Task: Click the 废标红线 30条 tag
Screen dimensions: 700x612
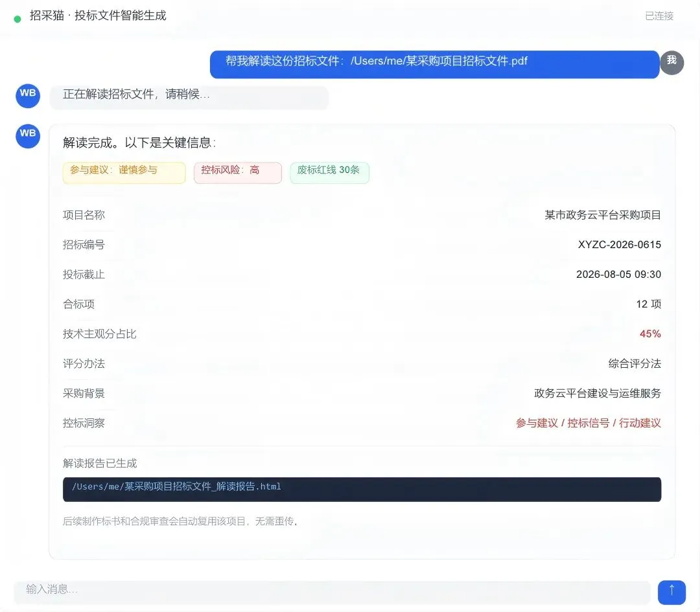Action: click(x=329, y=173)
